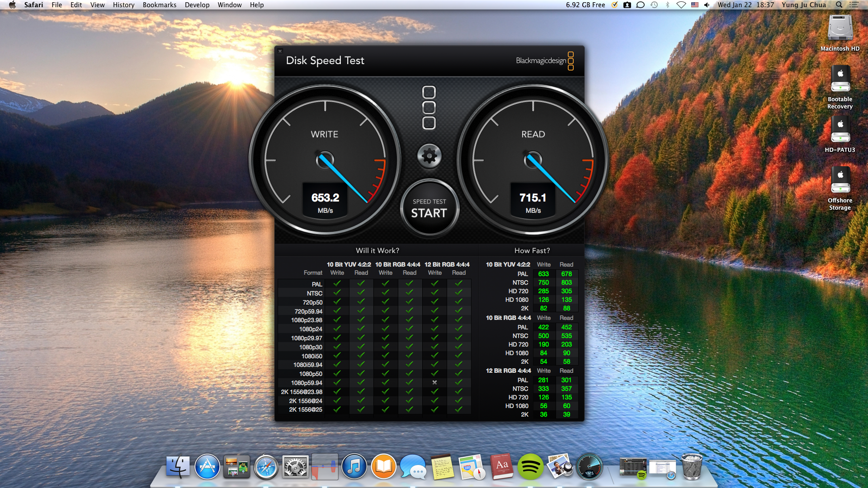The image size is (868, 488).
Task: Open iBooks in the dock
Action: click(383, 467)
